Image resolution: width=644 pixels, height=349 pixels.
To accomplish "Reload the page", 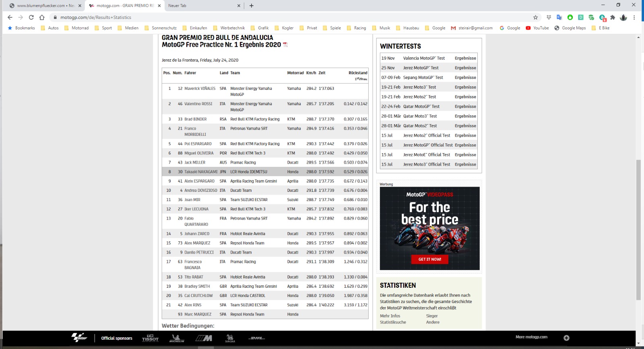I will point(31,17).
